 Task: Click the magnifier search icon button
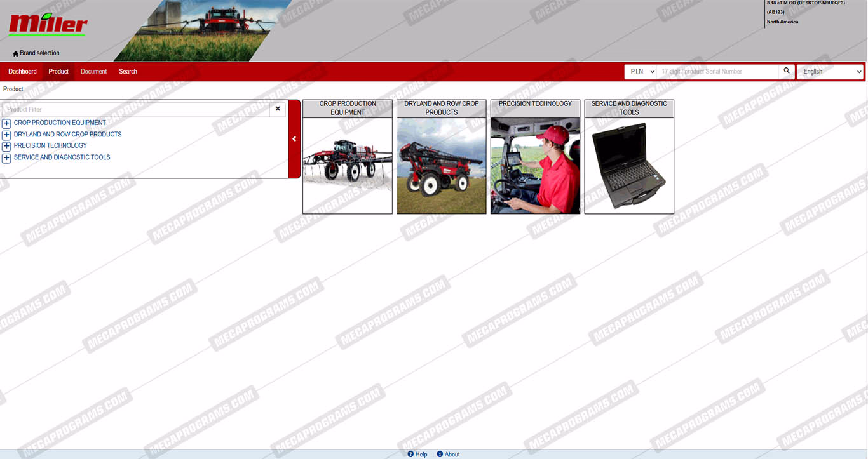(787, 71)
